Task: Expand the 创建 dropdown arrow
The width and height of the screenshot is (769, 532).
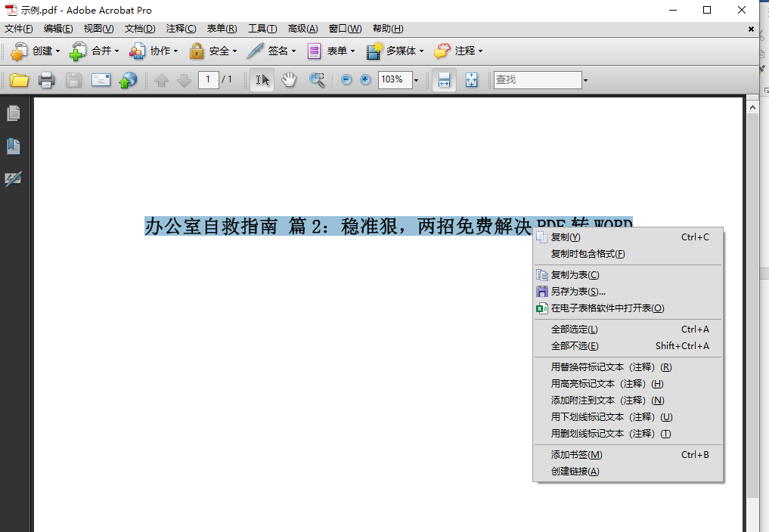Action: 58,51
